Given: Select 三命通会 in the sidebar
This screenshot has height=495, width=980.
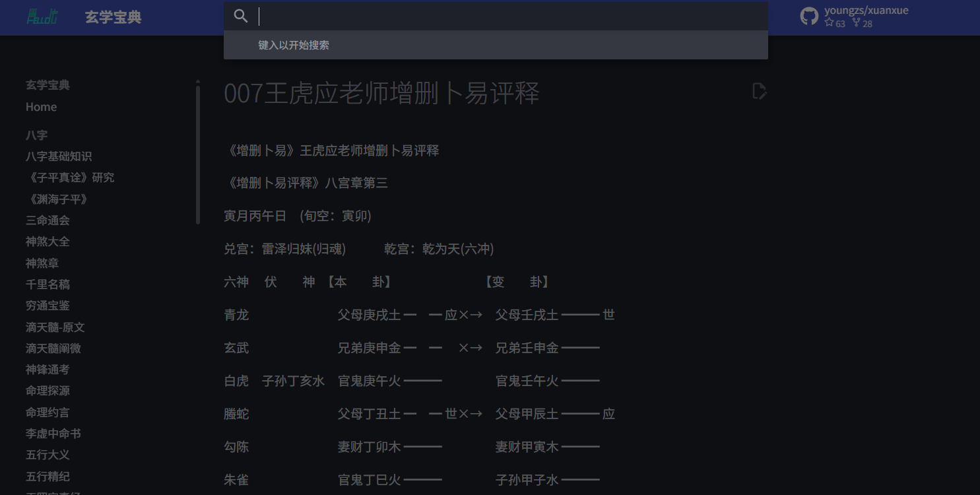Looking at the screenshot, I should pyautogui.click(x=48, y=220).
